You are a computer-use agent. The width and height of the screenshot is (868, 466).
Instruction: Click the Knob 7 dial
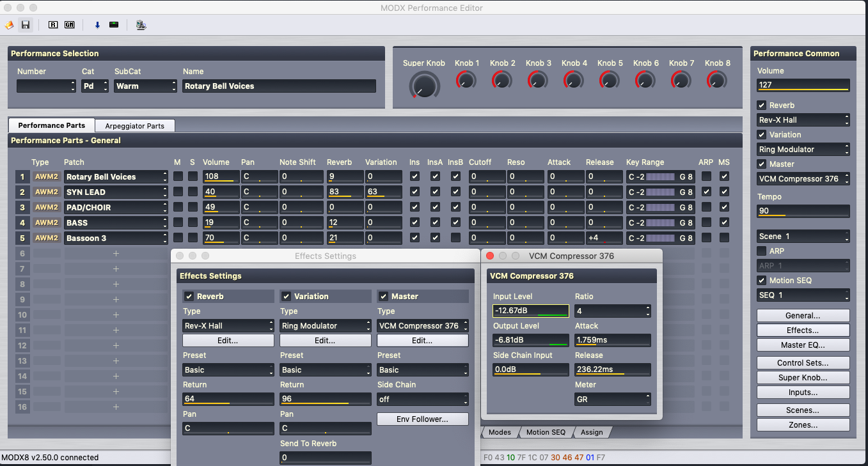[681, 80]
